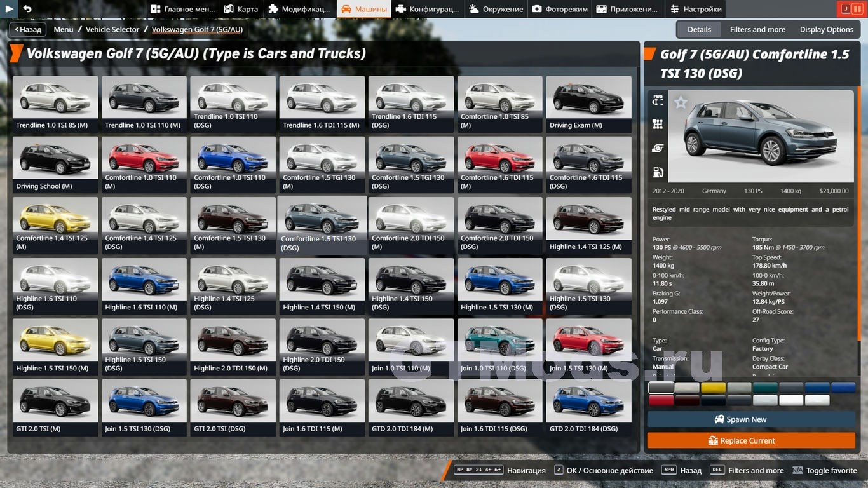Click the manual gearbox shifter icon

(x=658, y=124)
